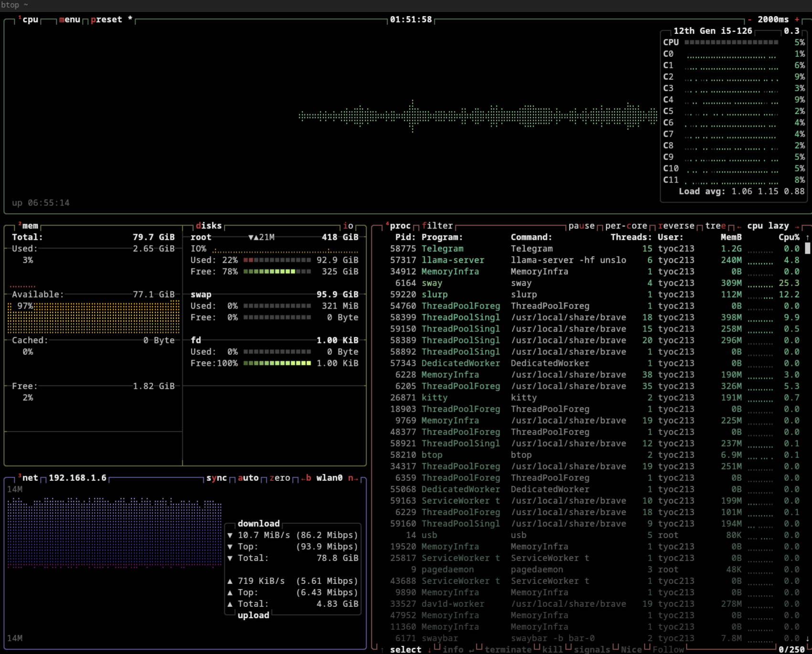Click down arrow below process list scrollbar
Image resolution: width=812 pixels, height=654 pixels.
pyautogui.click(x=808, y=638)
